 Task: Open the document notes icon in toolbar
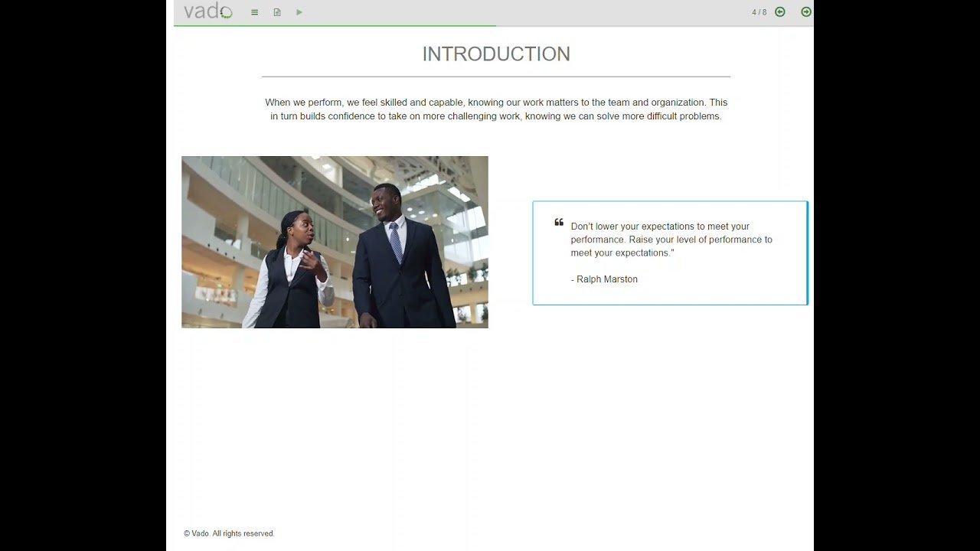coord(277,12)
